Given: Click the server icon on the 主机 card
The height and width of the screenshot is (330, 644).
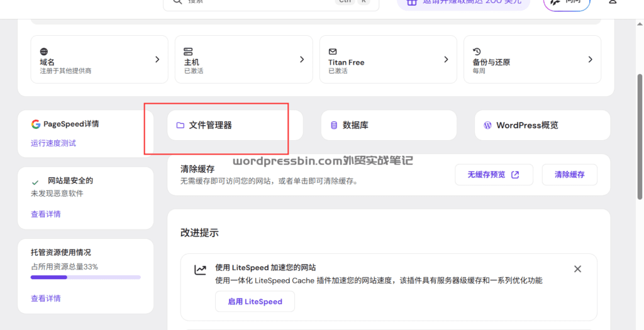Looking at the screenshot, I should pos(188,52).
